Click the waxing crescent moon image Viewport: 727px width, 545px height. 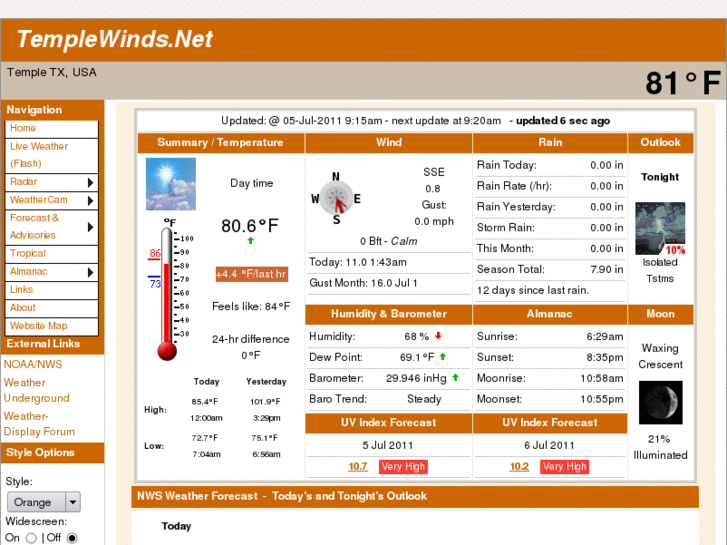click(660, 403)
